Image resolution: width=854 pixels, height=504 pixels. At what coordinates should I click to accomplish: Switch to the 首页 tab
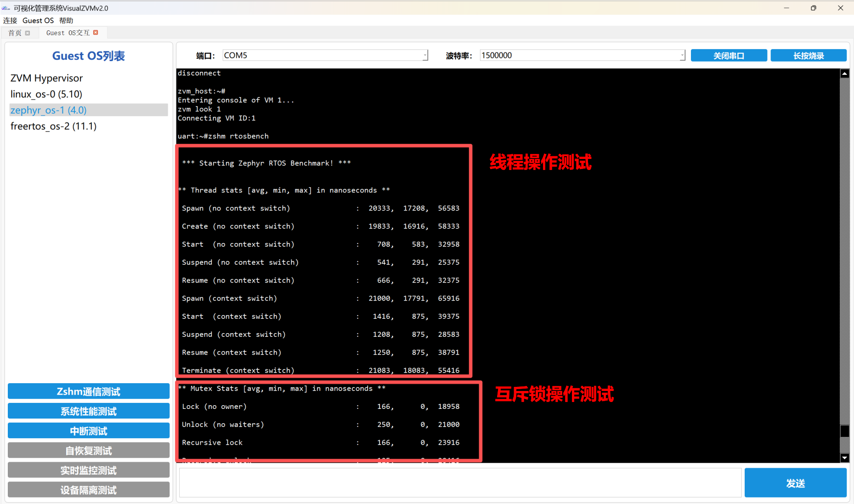(x=15, y=33)
